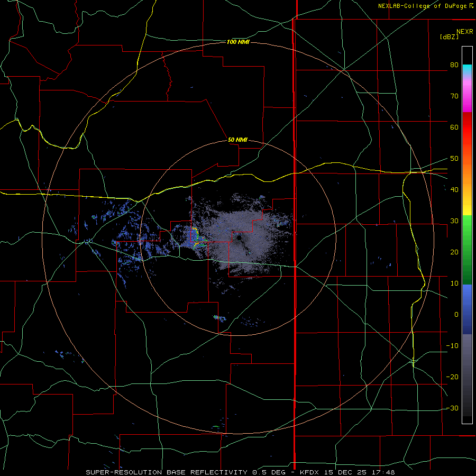Click the NEXR label above color bar

[465, 32]
